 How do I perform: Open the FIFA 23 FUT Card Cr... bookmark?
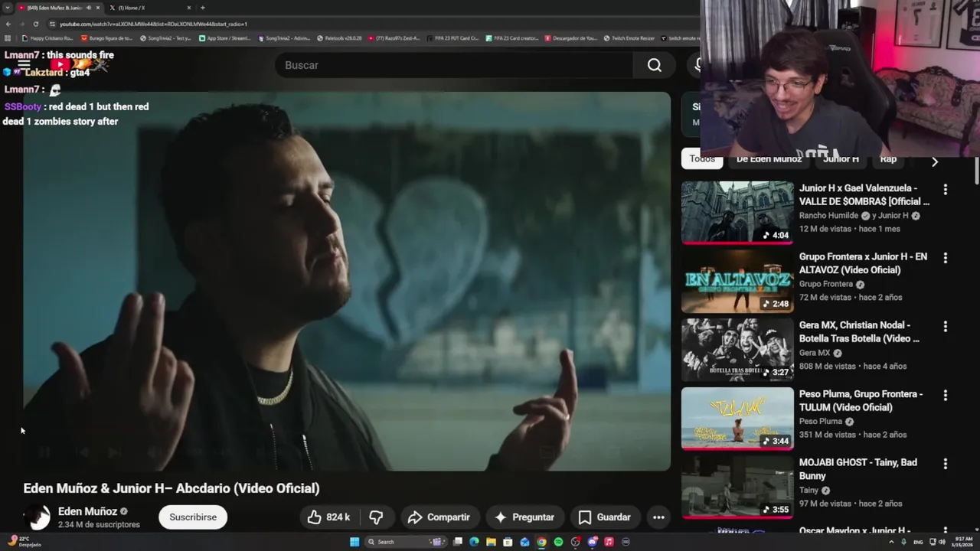pos(452,37)
